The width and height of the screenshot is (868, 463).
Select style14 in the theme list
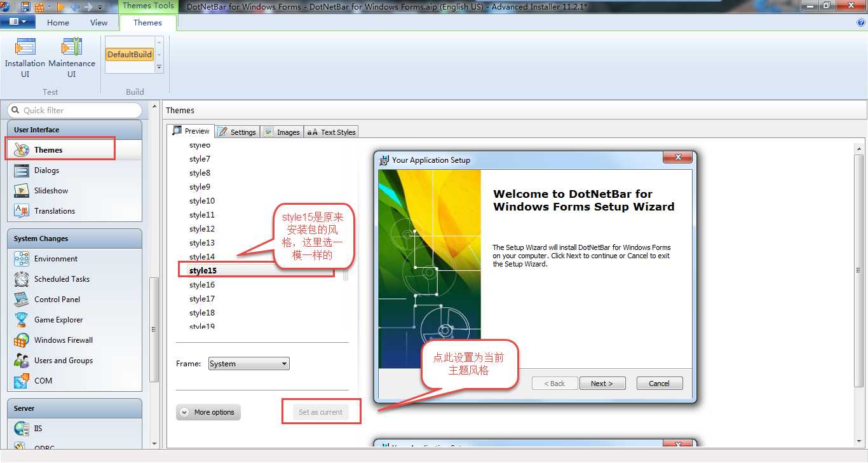202,257
